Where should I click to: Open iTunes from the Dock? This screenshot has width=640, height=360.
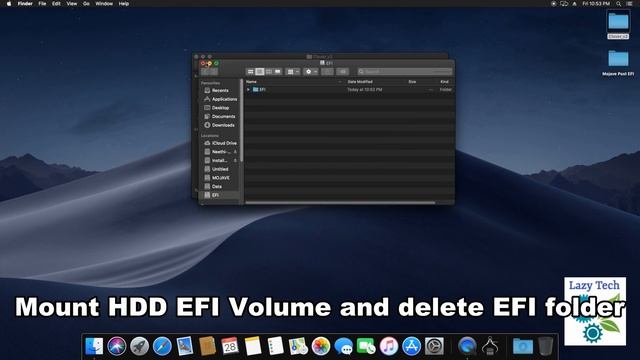coord(389,346)
